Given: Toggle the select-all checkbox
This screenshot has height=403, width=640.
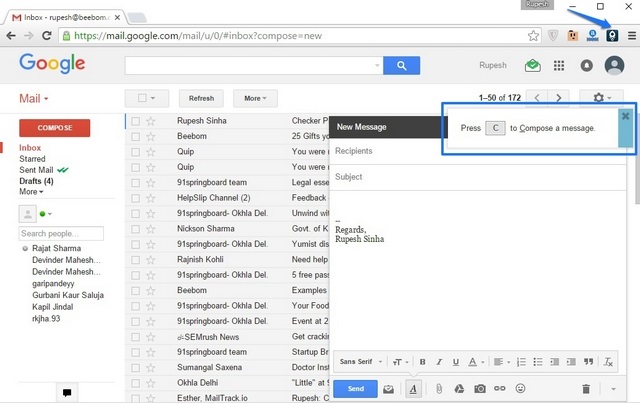Looking at the screenshot, I should (142, 98).
